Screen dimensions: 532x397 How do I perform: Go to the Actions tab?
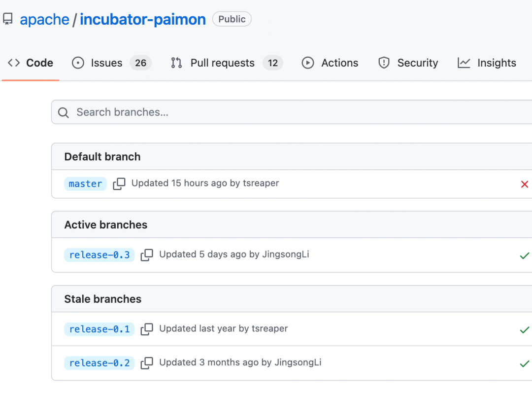point(330,63)
